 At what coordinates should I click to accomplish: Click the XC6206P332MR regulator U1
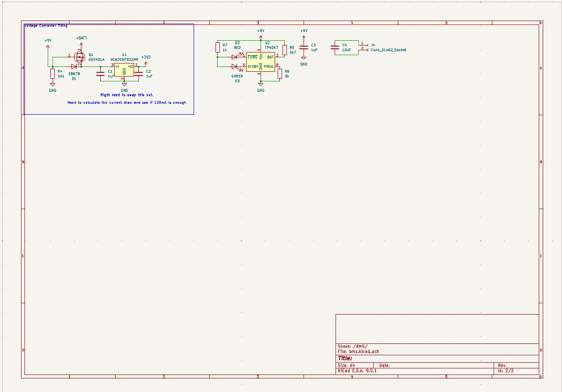tap(124, 69)
